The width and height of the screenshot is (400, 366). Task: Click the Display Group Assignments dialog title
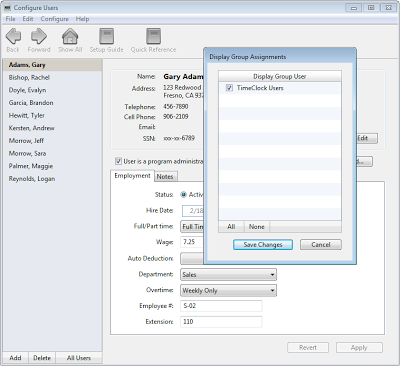click(248, 57)
